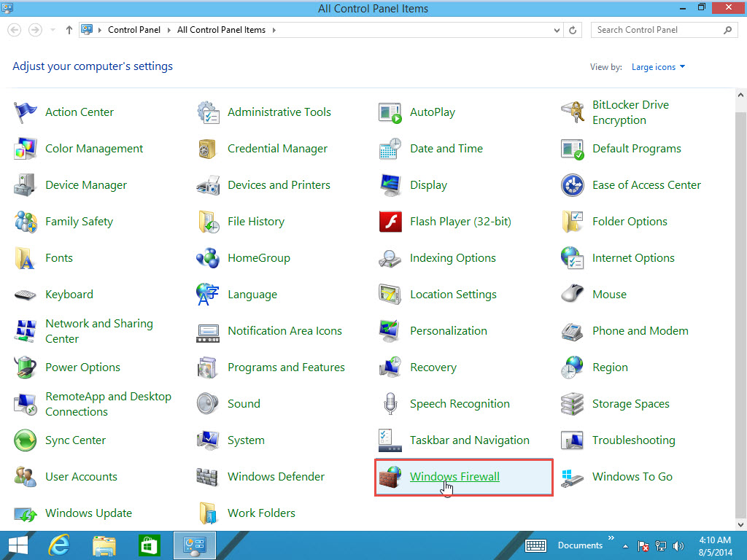
Task: Open the HomeGroup spheres icon
Action: coord(208,258)
